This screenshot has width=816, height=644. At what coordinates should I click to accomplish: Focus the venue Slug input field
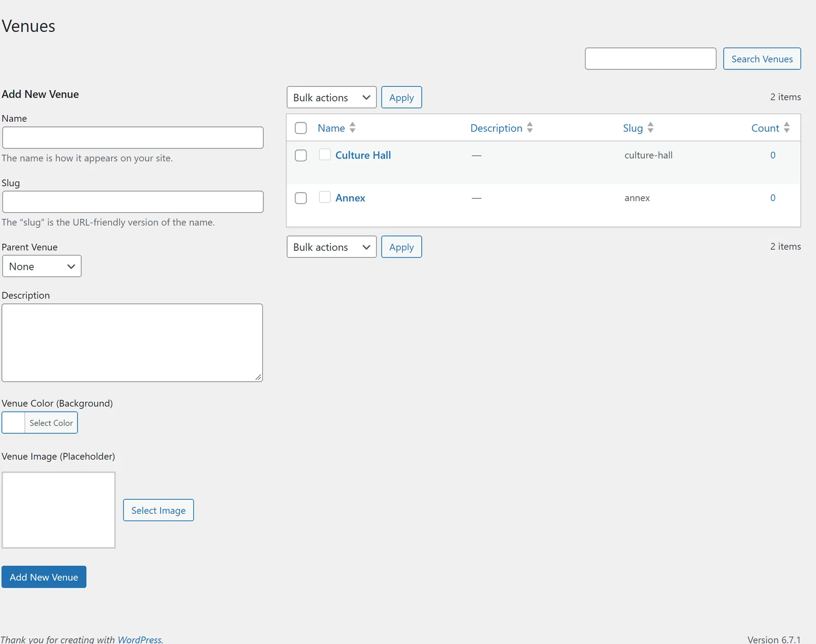click(133, 202)
